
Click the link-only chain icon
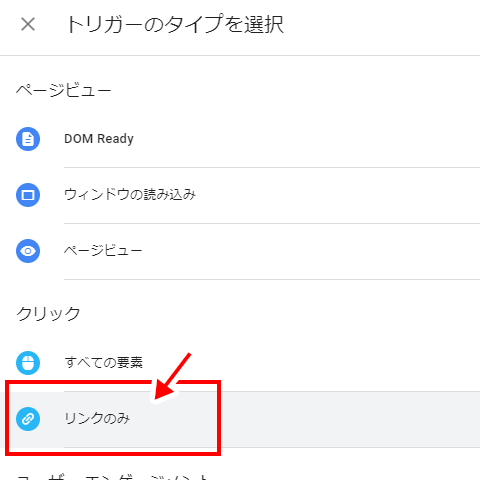[x=28, y=419]
